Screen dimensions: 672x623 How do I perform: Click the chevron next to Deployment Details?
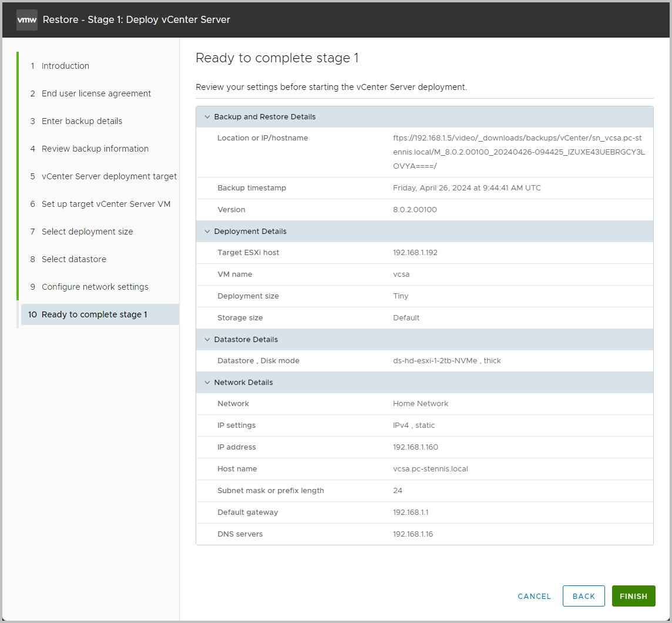[x=207, y=231]
